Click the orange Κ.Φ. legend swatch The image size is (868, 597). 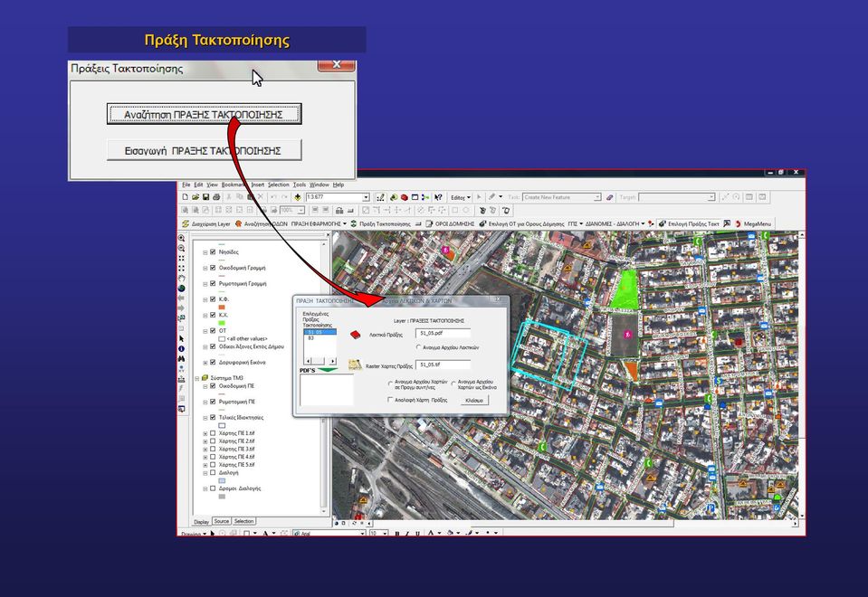tap(222, 307)
